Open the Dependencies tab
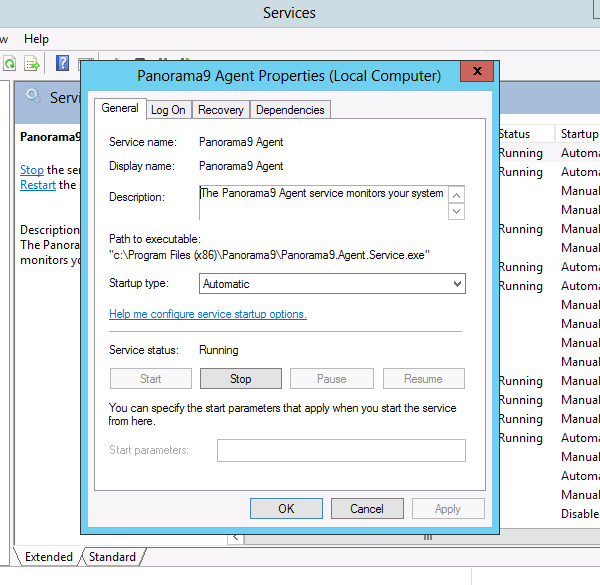 pos(290,110)
